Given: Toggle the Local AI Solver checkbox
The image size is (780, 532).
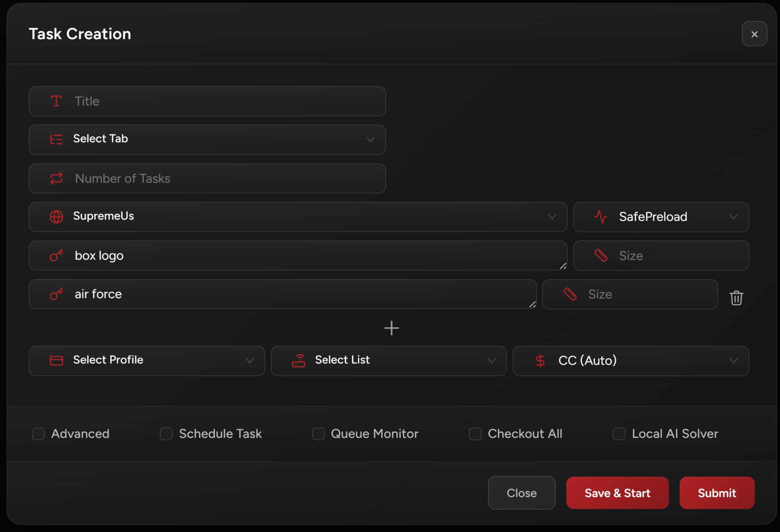Looking at the screenshot, I should 619,433.
